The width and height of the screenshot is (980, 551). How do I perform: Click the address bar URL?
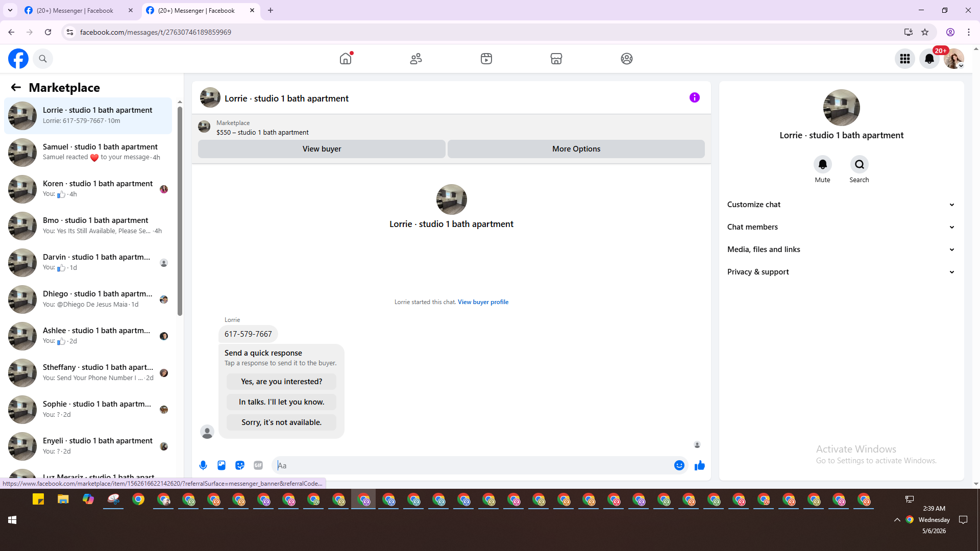pyautogui.click(x=156, y=32)
